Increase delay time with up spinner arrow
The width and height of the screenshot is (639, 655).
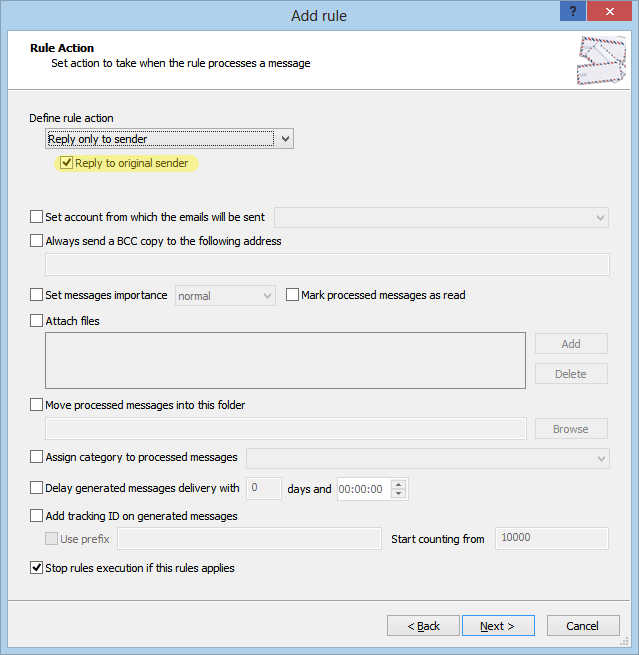click(x=398, y=484)
